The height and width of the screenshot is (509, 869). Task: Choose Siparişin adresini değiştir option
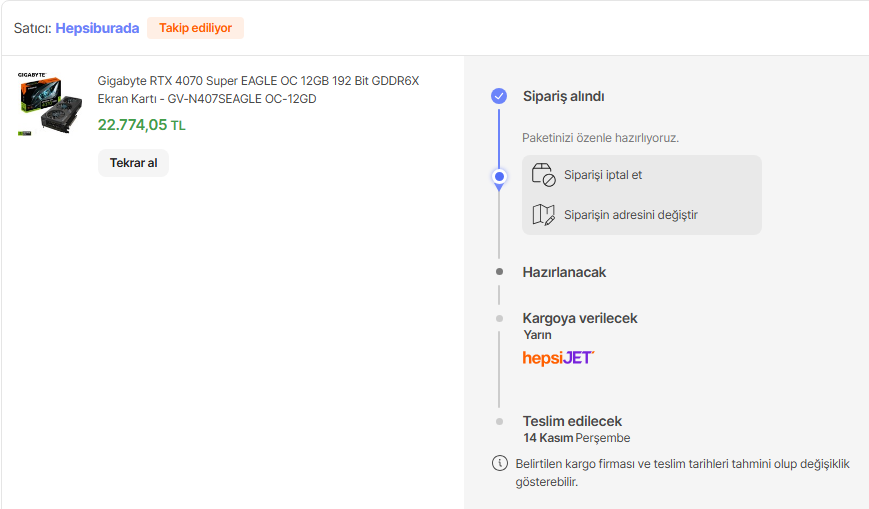(631, 215)
